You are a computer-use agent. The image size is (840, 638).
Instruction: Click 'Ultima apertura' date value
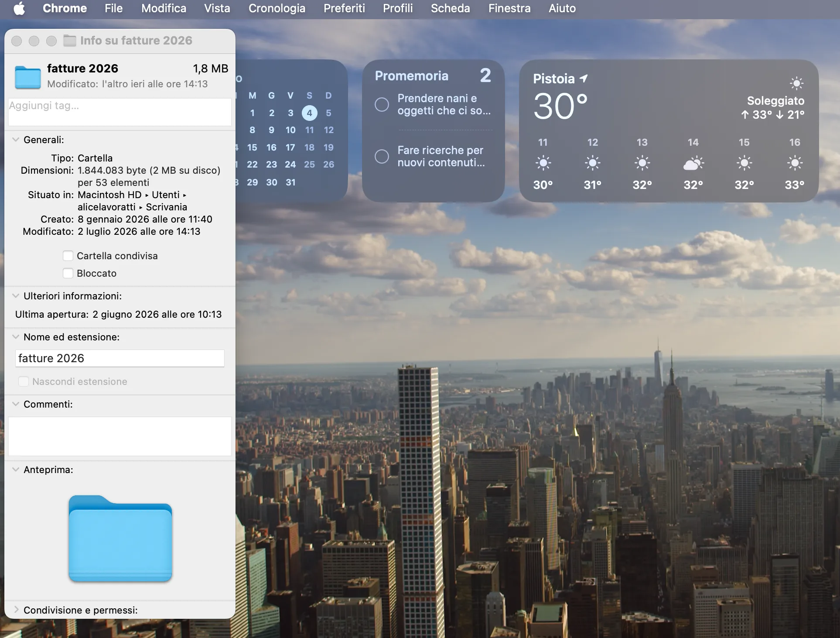point(157,314)
